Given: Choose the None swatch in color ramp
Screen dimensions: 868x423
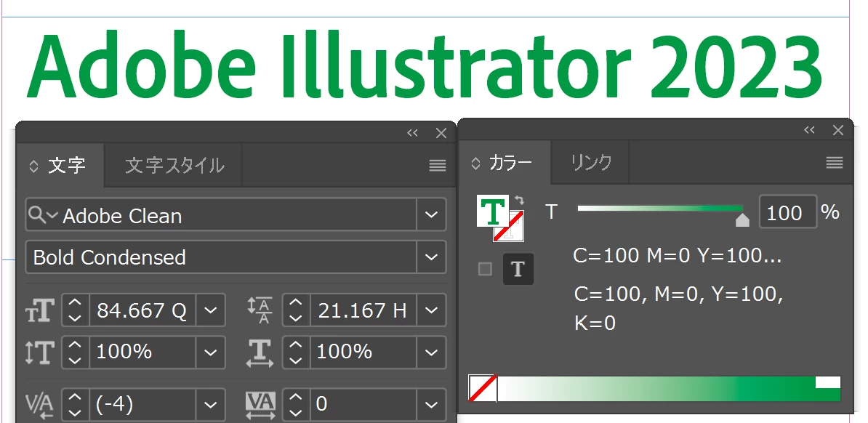Looking at the screenshot, I should tap(483, 388).
